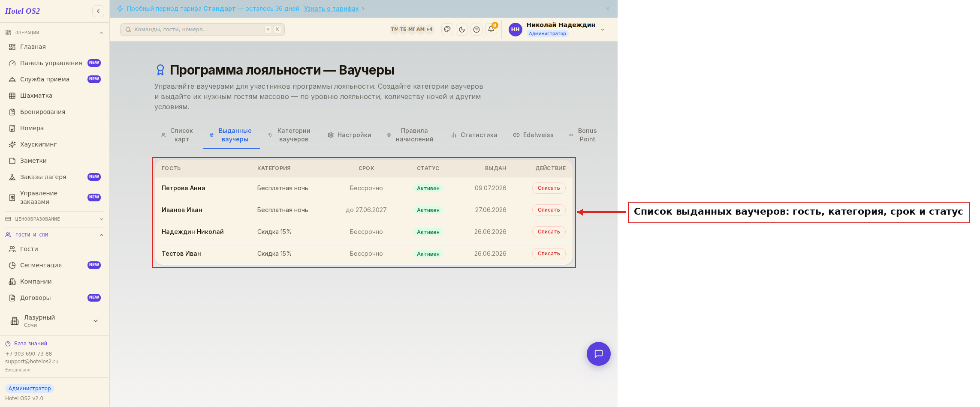Click Списать for Надеждин Николай

tap(549, 232)
